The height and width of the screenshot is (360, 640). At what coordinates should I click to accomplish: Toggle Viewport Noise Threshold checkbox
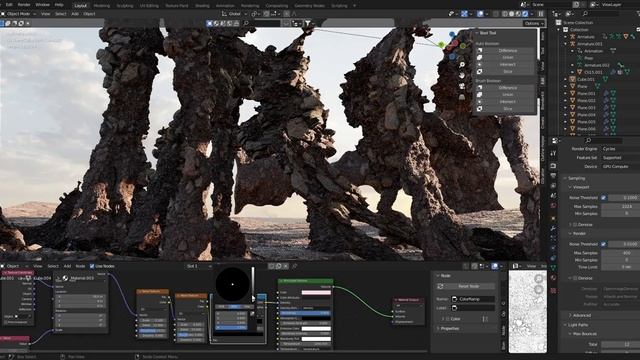tap(603, 198)
